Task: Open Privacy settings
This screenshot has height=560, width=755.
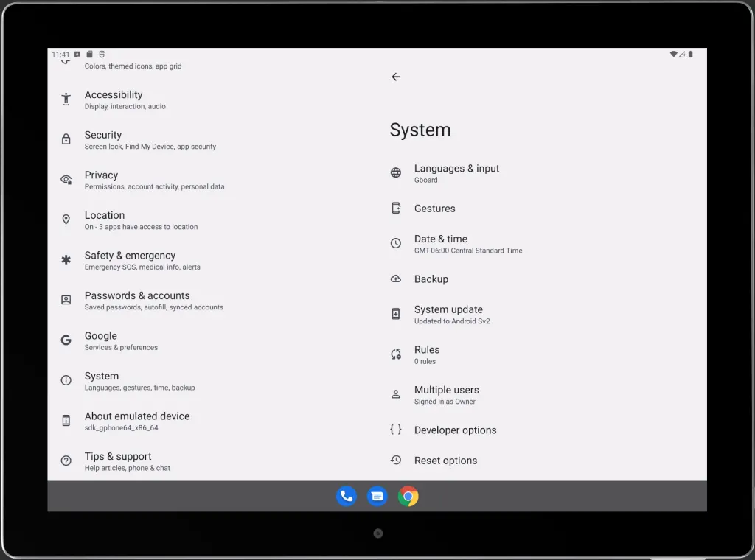Action: (x=212, y=180)
